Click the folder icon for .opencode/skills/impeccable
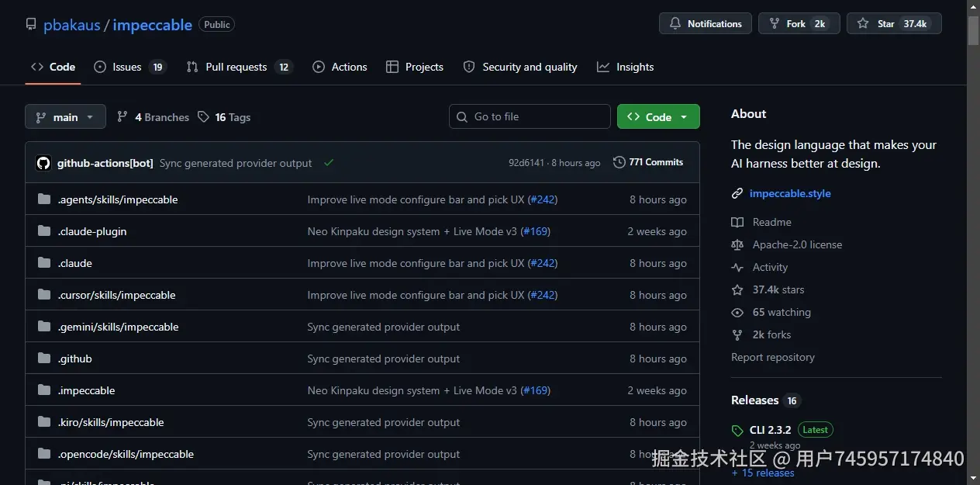980x485 pixels. [x=44, y=454]
